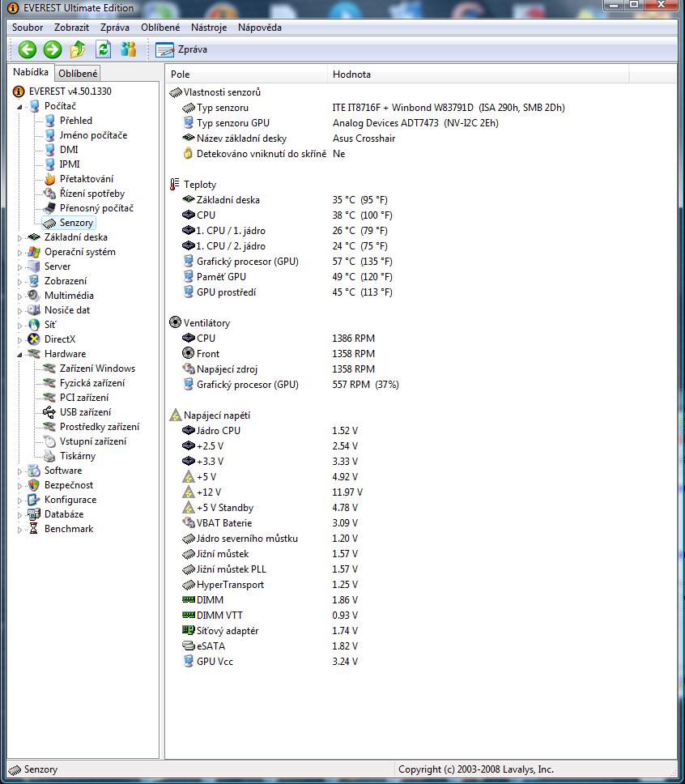Select Jméno počítače in the tree
The height and width of the screenshot is (784, 685).
click(93, 135)
